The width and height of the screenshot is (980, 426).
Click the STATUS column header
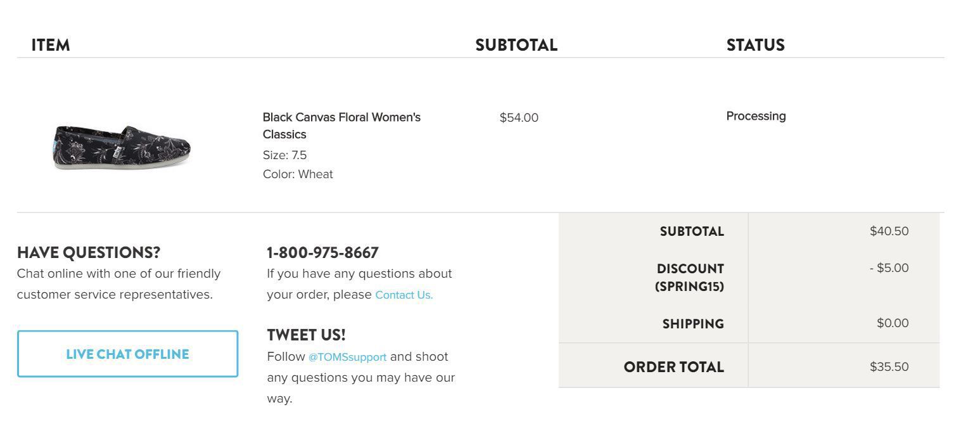pos(755,45)
